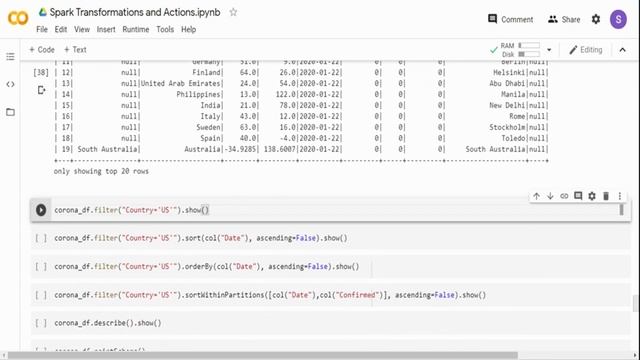This screenshot has width=640, height=360.
Task: Click 'Manila' in output table
Action: pyautogui.click(x=513, y=94)
